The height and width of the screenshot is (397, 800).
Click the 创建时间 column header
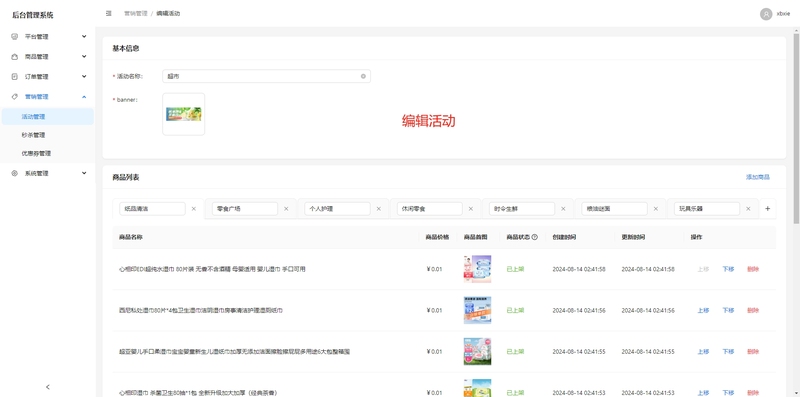click(564, 237)
